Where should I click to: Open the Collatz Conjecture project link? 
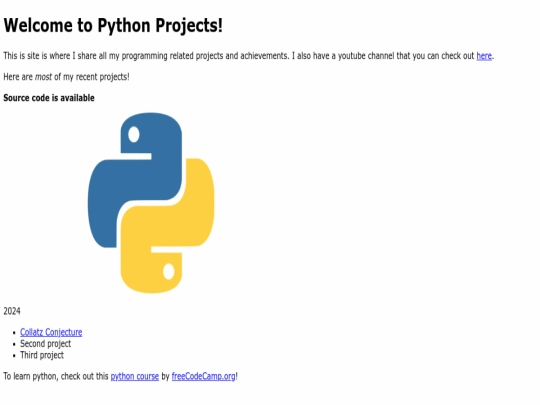point(51,332)
